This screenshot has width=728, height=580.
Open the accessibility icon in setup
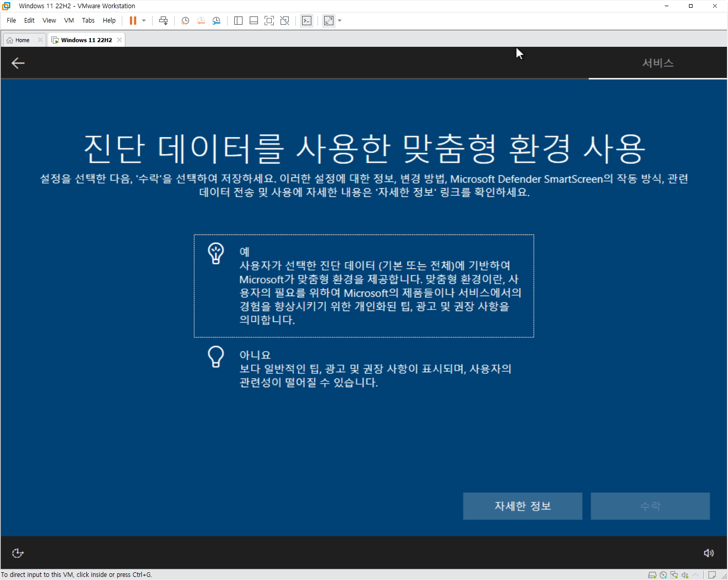[x=18, y=553]
